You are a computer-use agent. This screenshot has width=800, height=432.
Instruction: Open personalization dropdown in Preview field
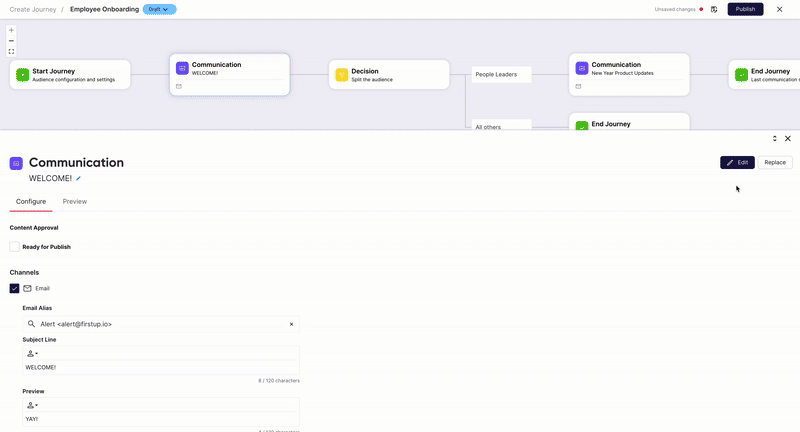32,405
